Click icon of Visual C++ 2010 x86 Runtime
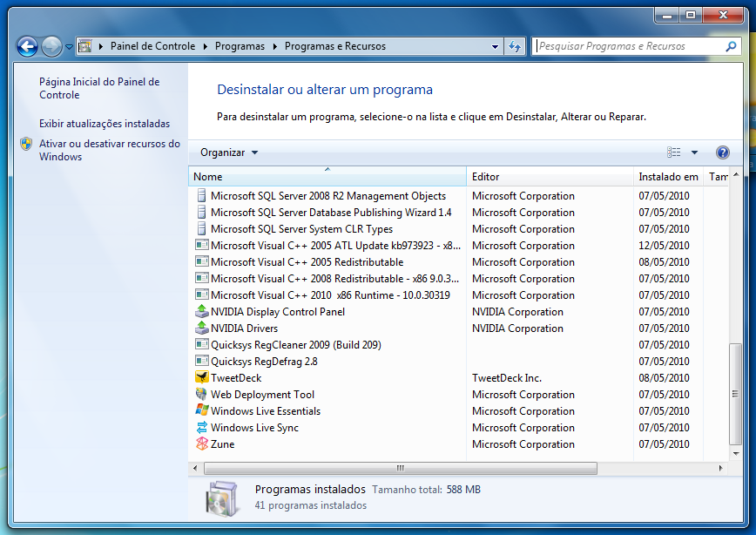 click(201, 295)
